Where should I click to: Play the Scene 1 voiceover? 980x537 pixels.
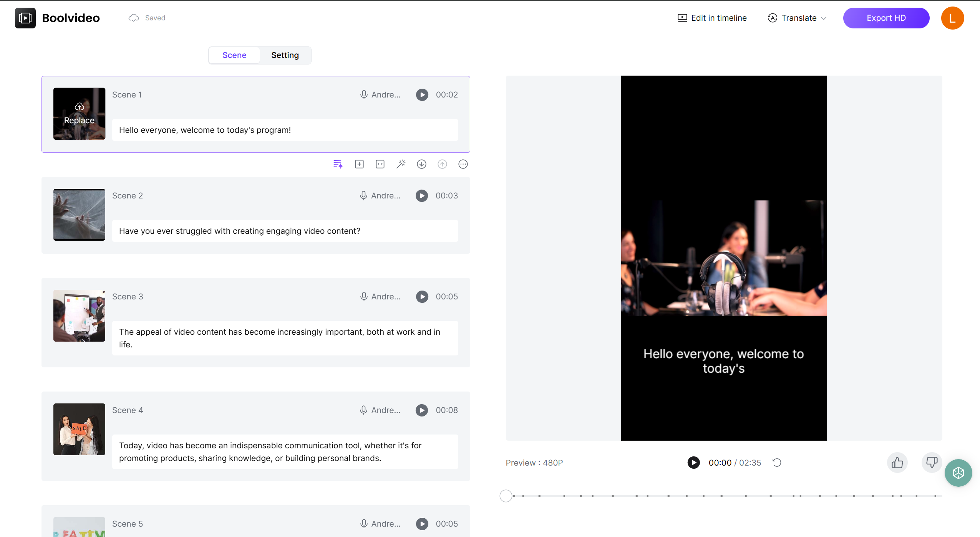(x=422, y=95)
